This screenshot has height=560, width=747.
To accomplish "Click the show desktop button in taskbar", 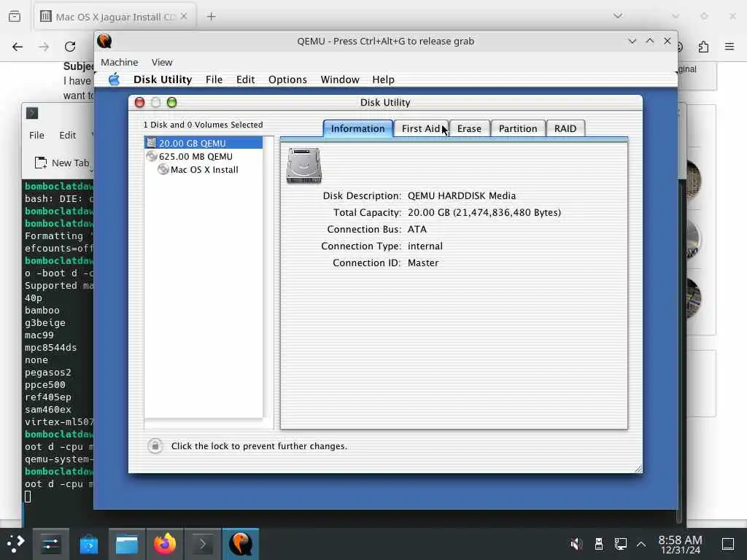I will (x=728, y=544).
